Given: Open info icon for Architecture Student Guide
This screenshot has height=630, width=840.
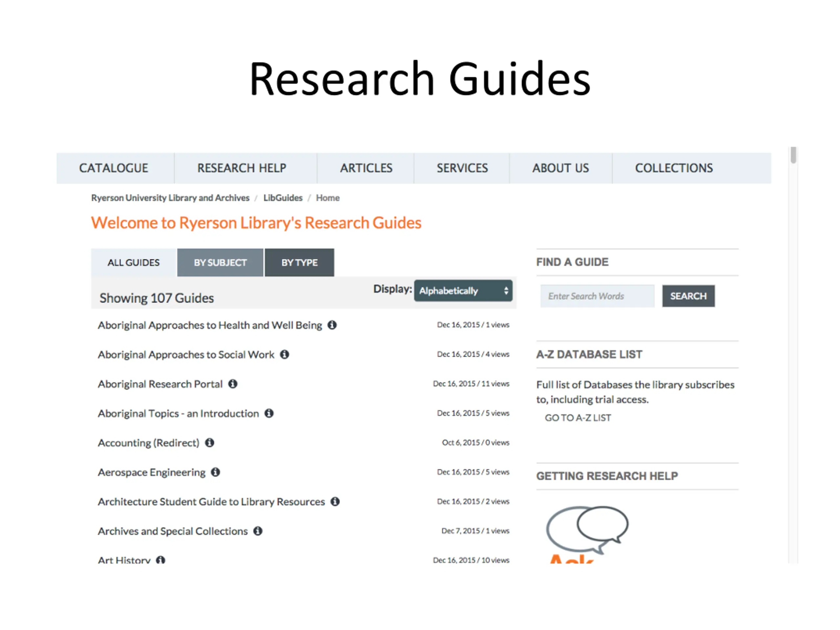Looking at the screenshot, I should pyautogui.click(x=335, y=502).
